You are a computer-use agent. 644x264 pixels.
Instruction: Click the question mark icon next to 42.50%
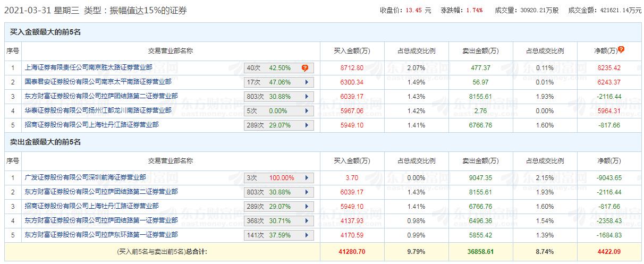click(x=305, y=68)
